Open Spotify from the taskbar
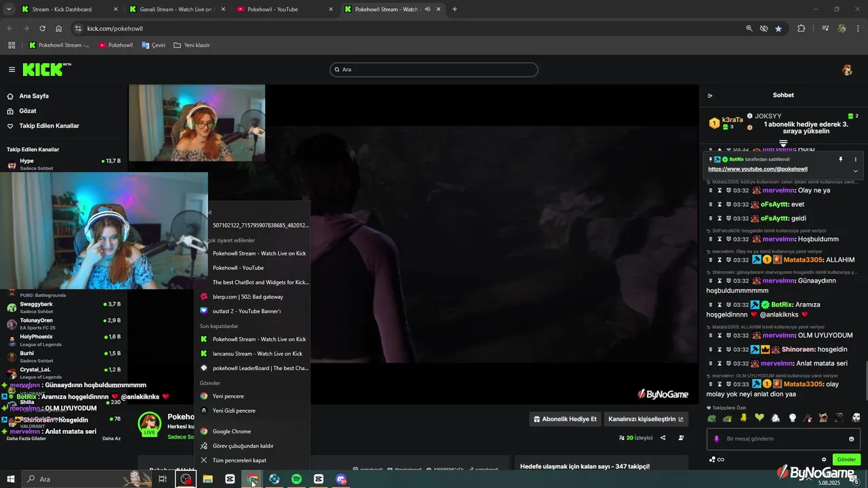868x488 pixels. pyautogui.click(x=296, y=479)
